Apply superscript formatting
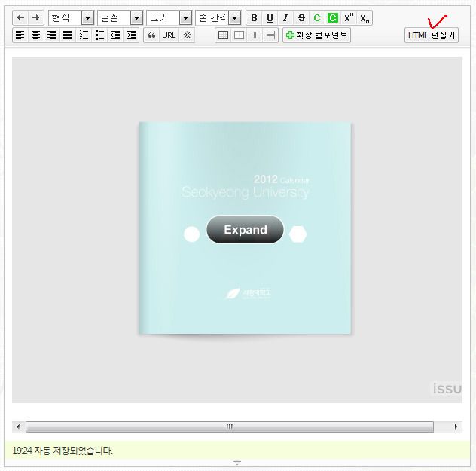476x471 pixels. point(349,18)
